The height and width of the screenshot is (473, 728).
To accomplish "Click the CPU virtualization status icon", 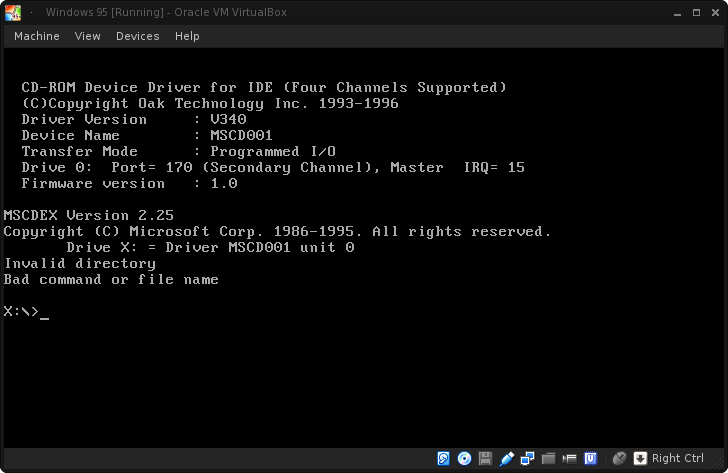I will [590, 459].
